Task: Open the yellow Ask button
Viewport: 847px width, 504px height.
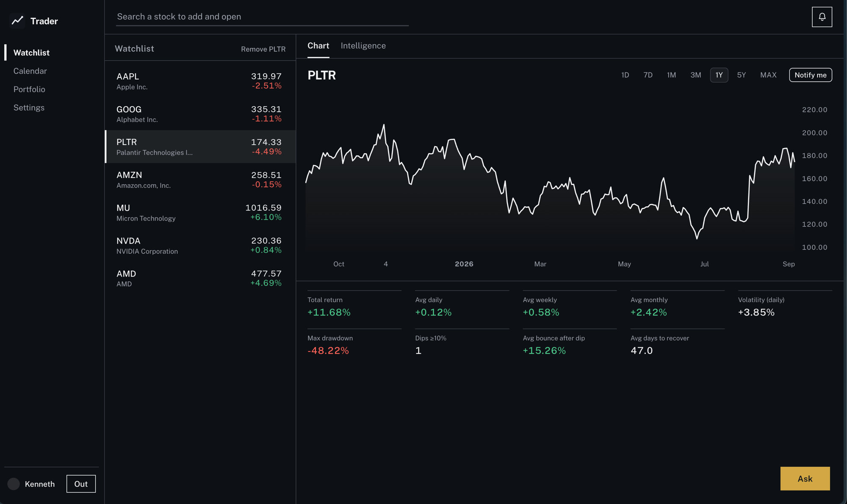Action: [805, 479]
